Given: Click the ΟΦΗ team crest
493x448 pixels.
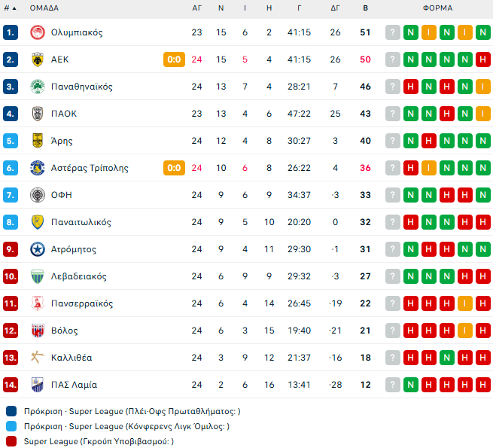Looking at the screenshot, I should pyautogui.click(x=37, y=195).
